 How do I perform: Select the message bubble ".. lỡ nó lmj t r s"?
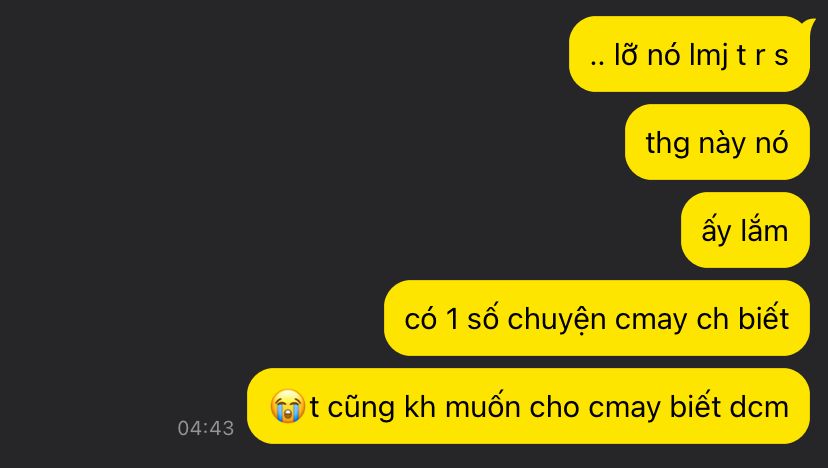coord(689,54)
